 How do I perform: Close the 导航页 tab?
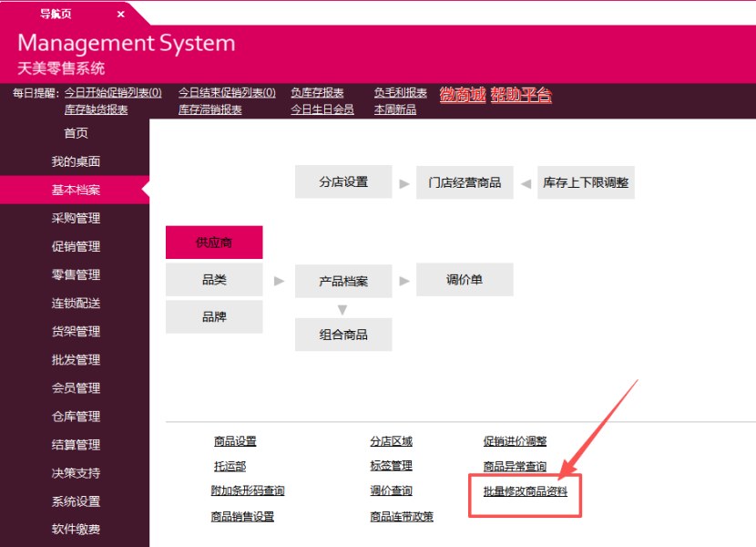121,15
